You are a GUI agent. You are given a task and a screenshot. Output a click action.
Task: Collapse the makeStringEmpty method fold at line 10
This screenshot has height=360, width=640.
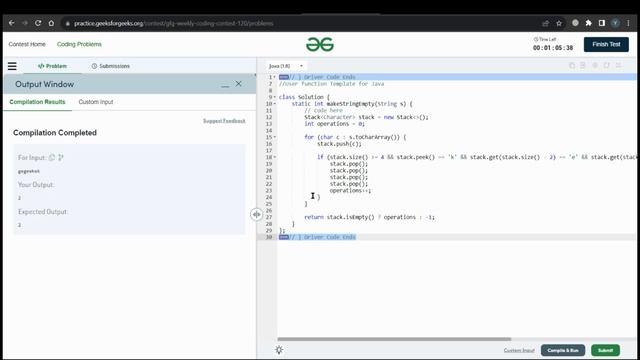click(x=275, y=104)
